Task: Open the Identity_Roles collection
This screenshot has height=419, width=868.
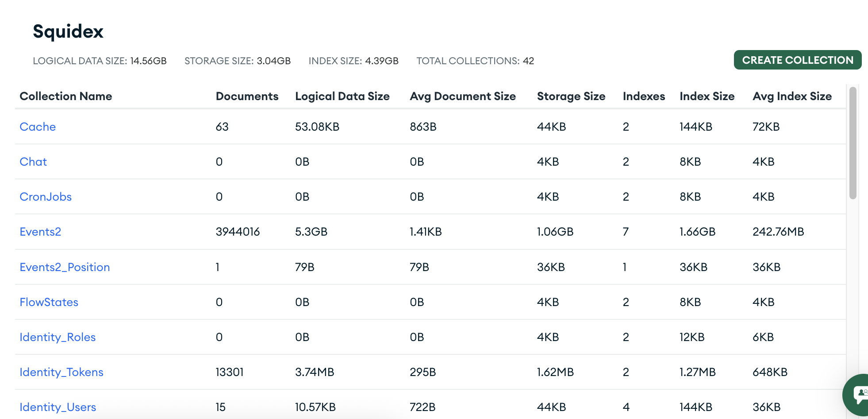Action: tap(58, 337)
